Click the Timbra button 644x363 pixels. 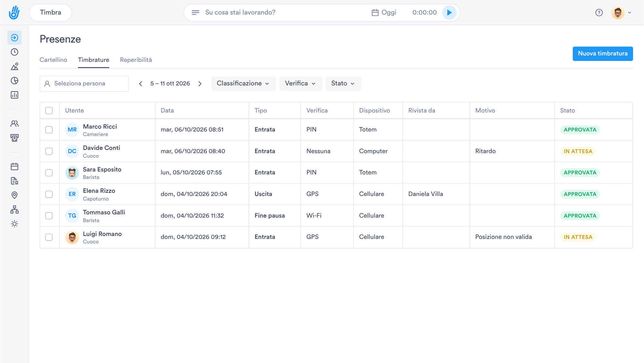pos(51,13)
